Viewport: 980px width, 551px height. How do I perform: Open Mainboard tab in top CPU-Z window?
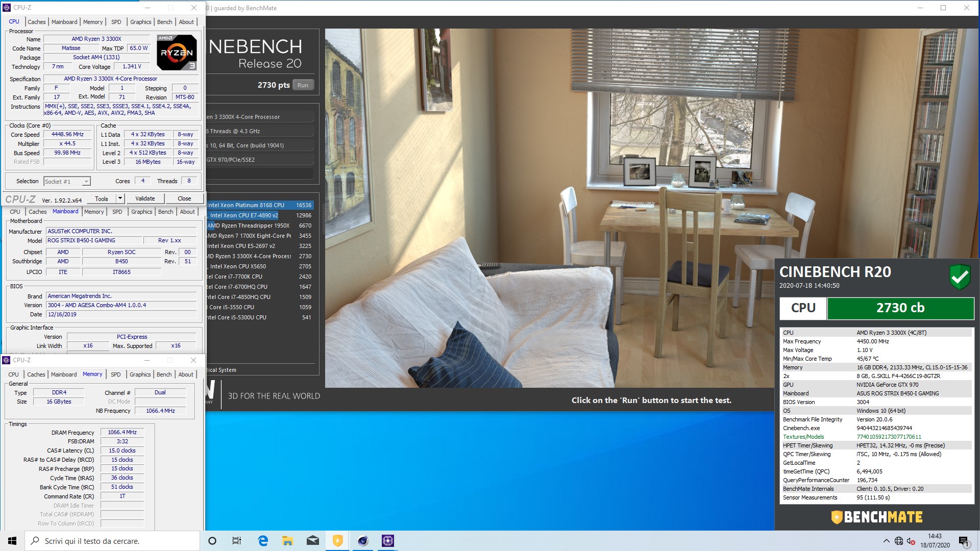64,22
